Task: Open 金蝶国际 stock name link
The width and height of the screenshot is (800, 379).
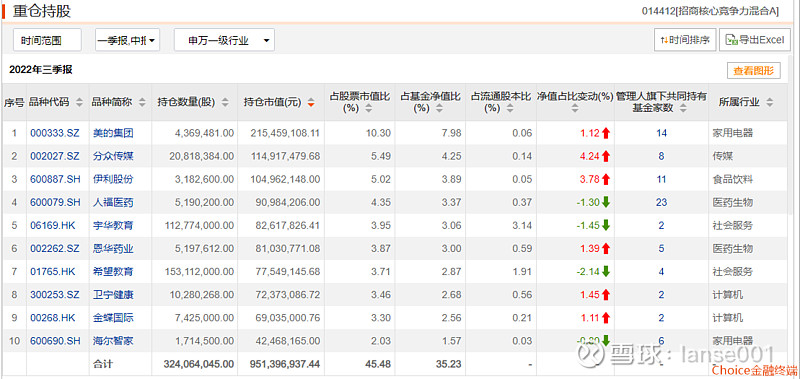Action: (x=113, y=318)
